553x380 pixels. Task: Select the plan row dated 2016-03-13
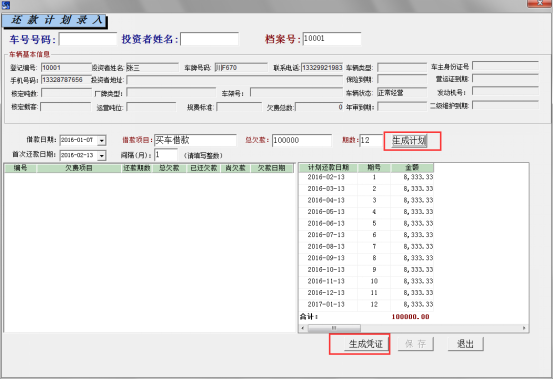pyautogui.click(x=366, y=189)
